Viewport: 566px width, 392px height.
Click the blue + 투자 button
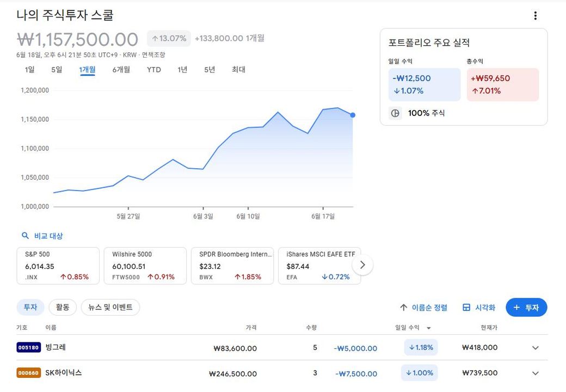point(526,308)
